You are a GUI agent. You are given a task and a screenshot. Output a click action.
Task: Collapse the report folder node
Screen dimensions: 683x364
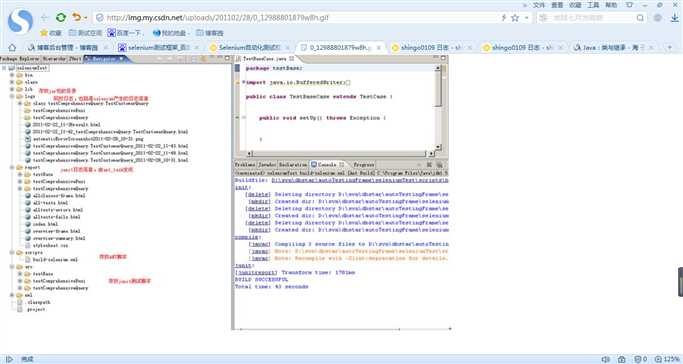pyautogui.click(x=12, y=167)
